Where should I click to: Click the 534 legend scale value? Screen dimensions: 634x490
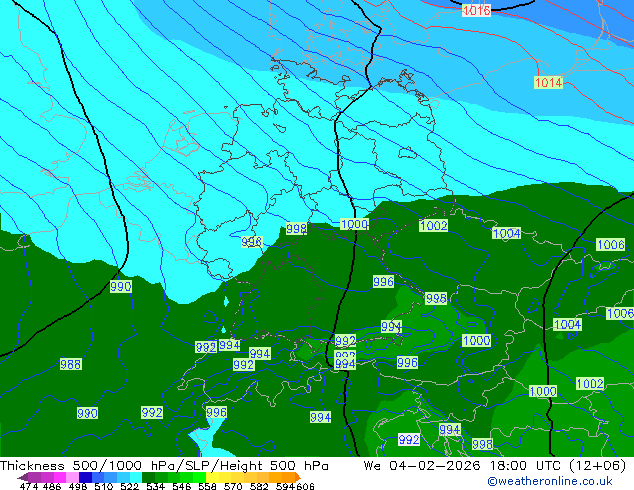(155, 486)
